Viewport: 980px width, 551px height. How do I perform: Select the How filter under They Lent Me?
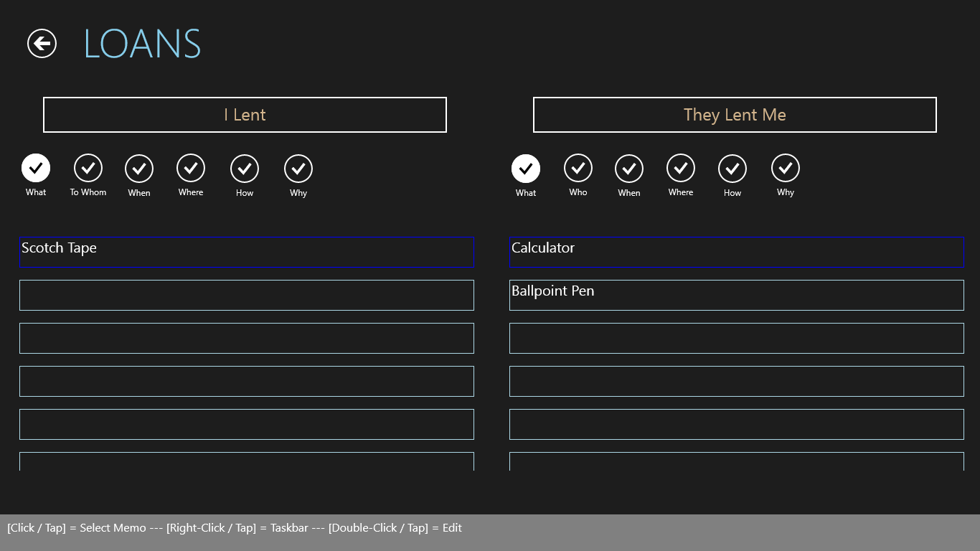click(732, 169)
